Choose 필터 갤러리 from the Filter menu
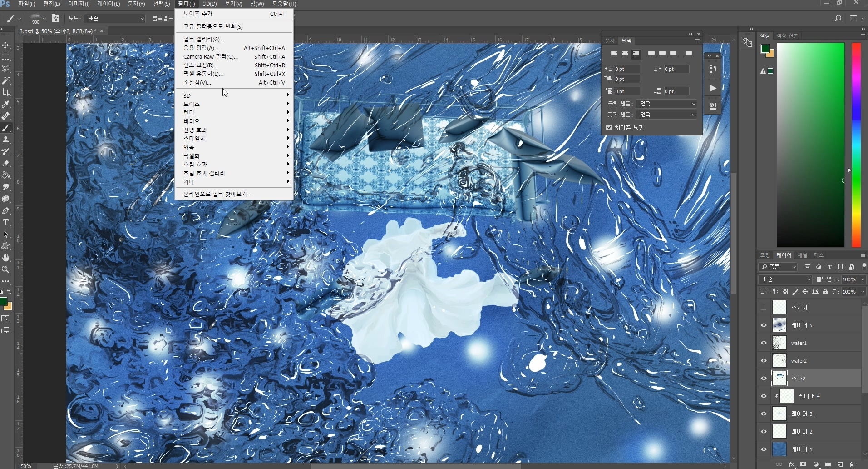 [234, 39]
